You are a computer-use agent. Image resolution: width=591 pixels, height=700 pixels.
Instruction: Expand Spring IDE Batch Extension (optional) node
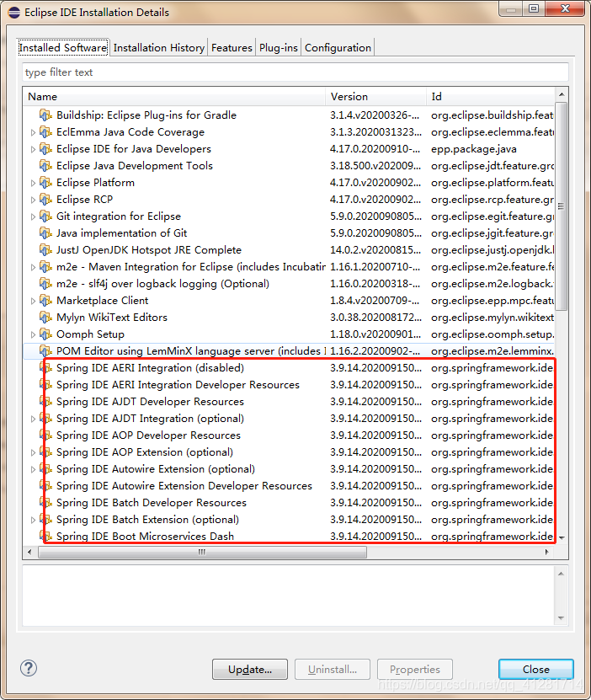[x=33, y=520]
